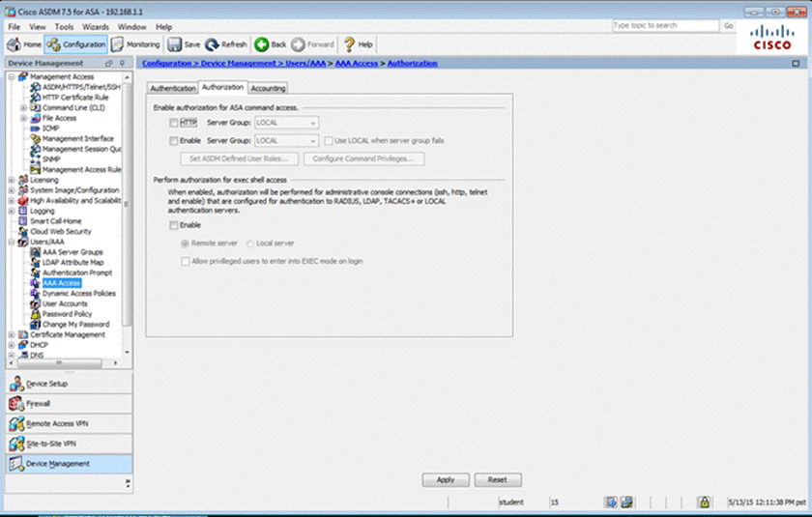Screen dimensions: 812x517
Task: Click the Apply button
Action: 446,479
